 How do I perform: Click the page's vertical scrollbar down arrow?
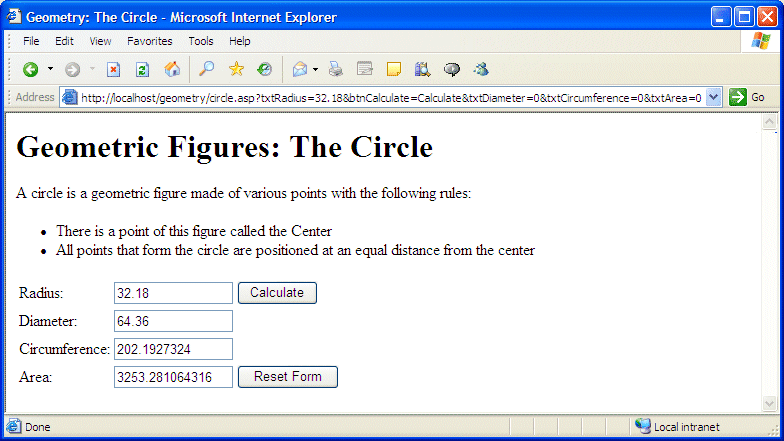click(770, 403)
